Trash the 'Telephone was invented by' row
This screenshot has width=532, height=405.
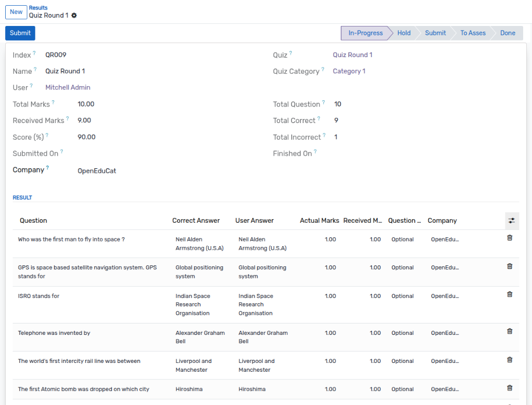tap(510, 331)
